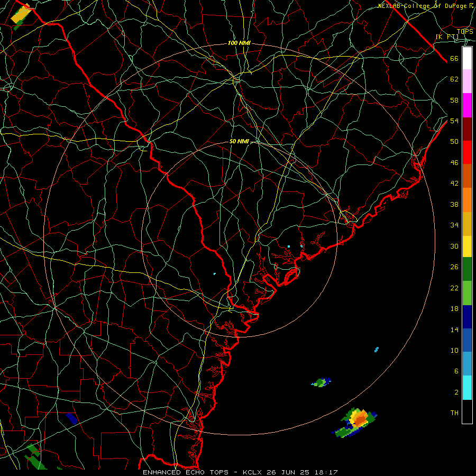
Task: Click the '18:17' time in caption
Action: click(x=325, y=472)
